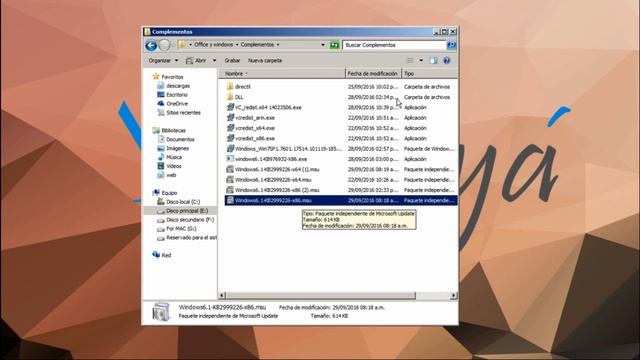This screenshot has height=360, width=640.
Task: Select the vcredist_x86.exe file
Action: pos(255,138)
